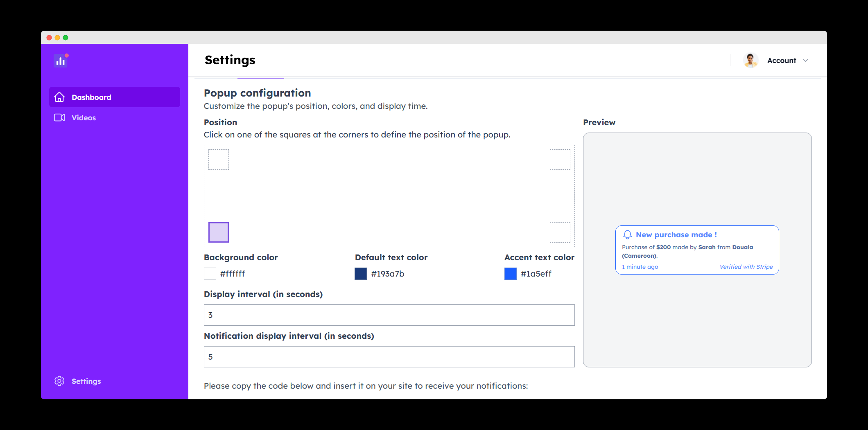This screenshot has width=868, height=430.
Task: Open the Account menu label
Action: click(x=782, y=61)
